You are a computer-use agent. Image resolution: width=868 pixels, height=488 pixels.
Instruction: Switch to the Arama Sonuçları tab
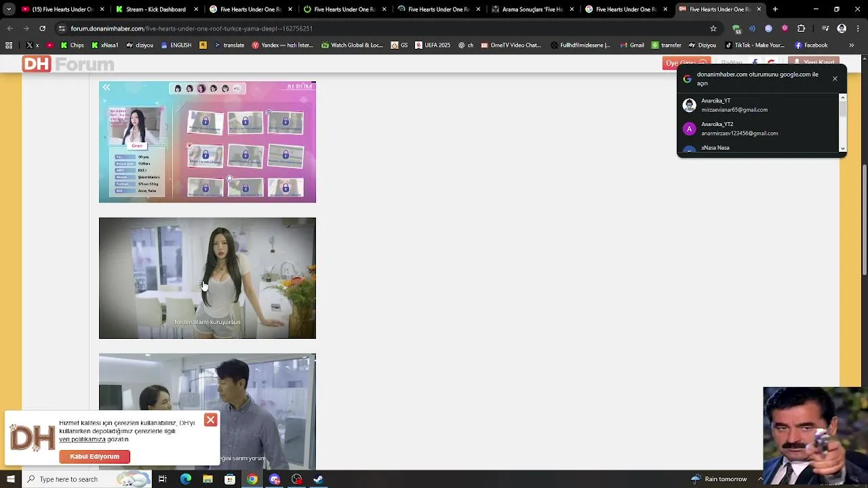(532, 9)
